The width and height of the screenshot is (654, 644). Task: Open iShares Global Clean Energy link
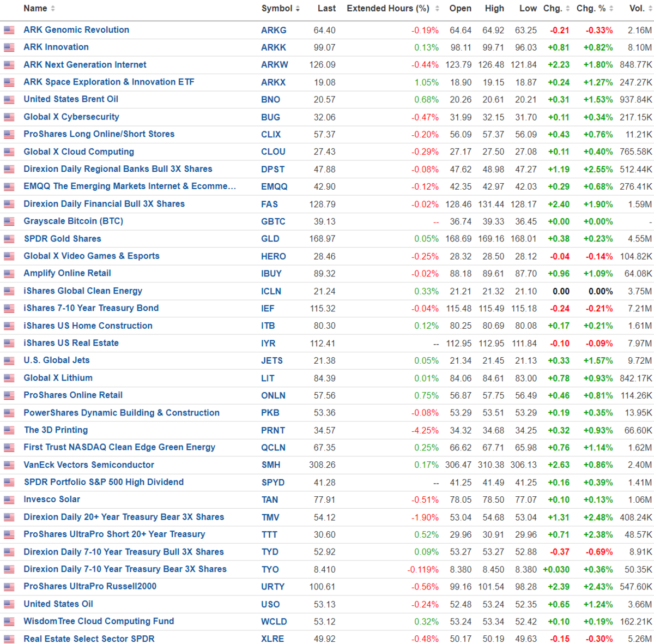[x=83, y=291]
